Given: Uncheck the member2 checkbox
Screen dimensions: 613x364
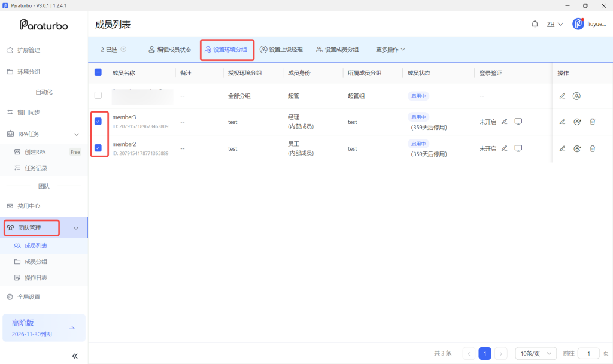Looking at the screenshot, I should click(98, 148).
